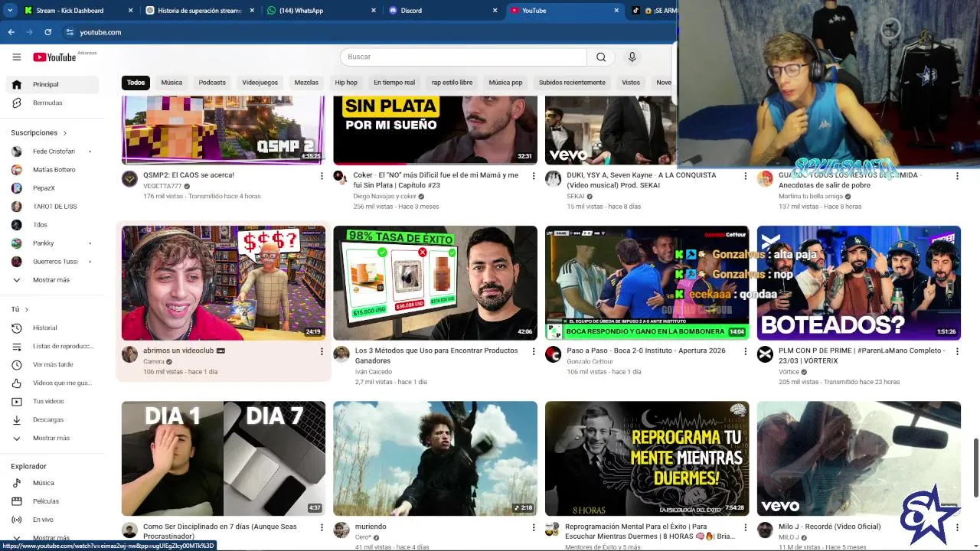Select the Todos filter chip

[136, 83]
